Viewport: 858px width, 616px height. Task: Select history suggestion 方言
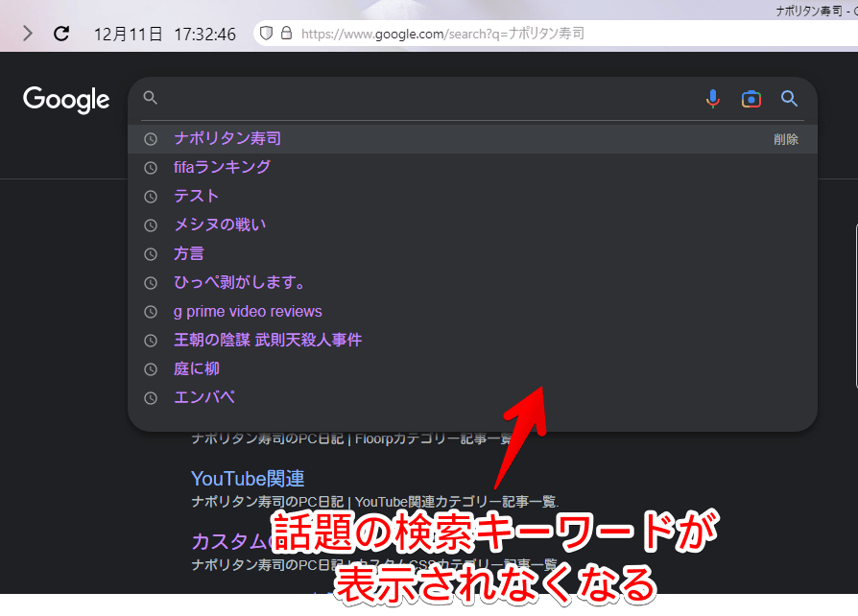[x=473, y=254]
